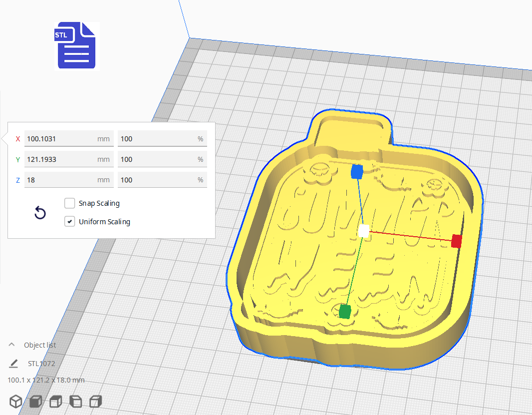Reset the model scale with the reset arrow

tap(40, 213)
